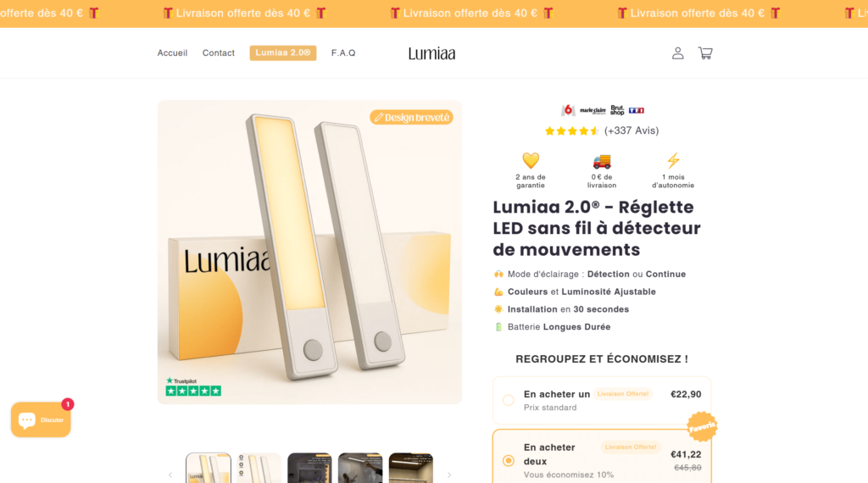Click the Lumiaa logo link
Screen dimensions: 868x483
(x=431, y=53)
